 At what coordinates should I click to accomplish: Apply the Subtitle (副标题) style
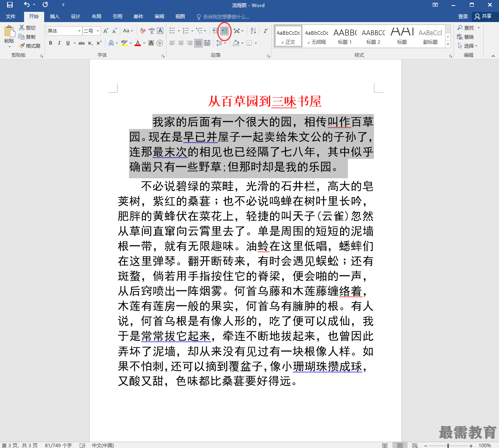[430, 36]
